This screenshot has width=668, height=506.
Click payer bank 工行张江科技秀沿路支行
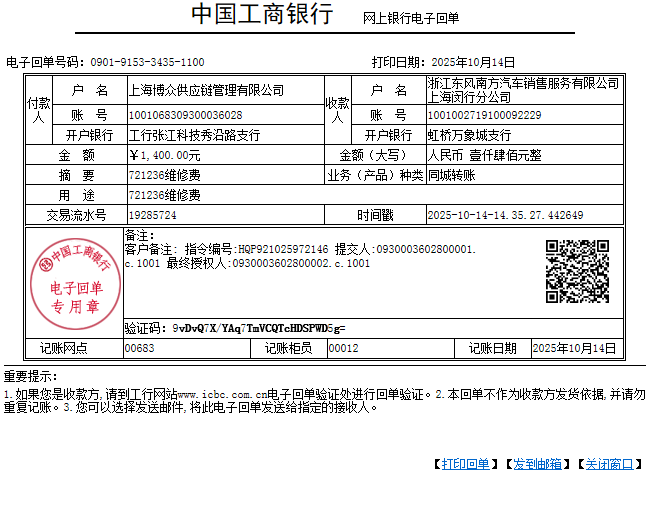tap(195, 135)
